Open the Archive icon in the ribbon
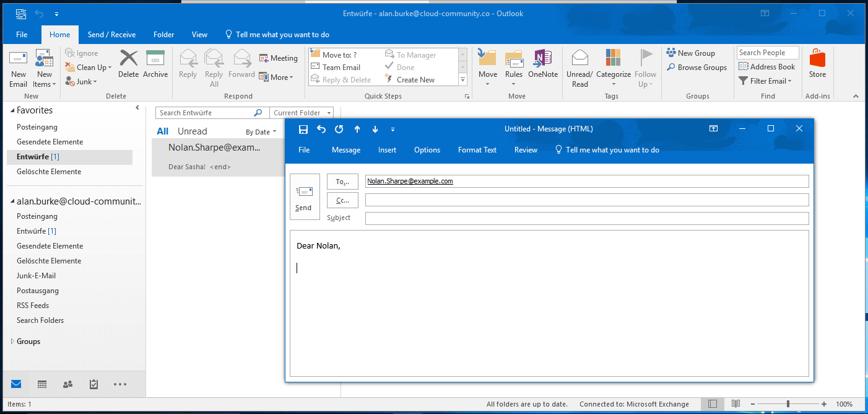The height and width of the screenshot is (414, 868). (x=155, y=64)
